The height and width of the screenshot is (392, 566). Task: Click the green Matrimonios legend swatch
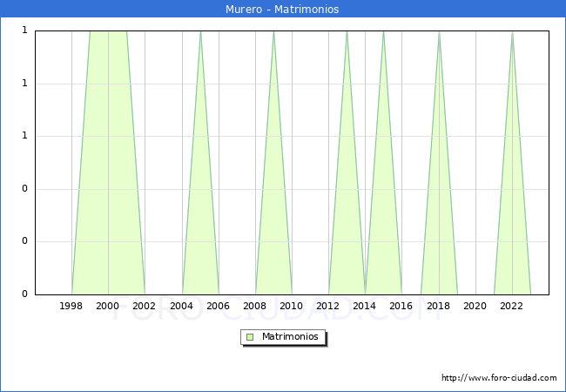pyautogui.click(x=250, y=336)
